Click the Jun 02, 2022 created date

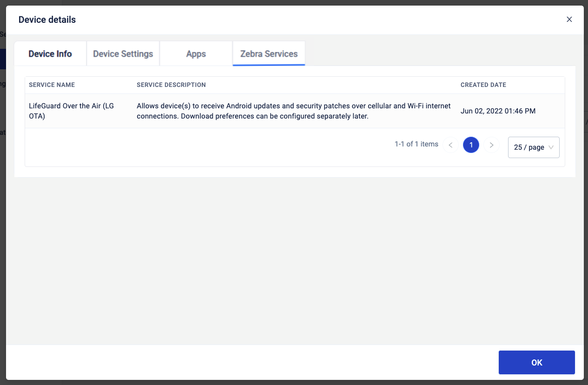click(498, 111)
